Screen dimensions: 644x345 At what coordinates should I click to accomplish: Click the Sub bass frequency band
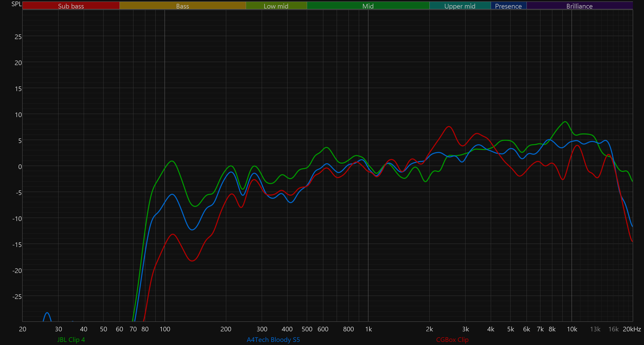coord(71,6)
